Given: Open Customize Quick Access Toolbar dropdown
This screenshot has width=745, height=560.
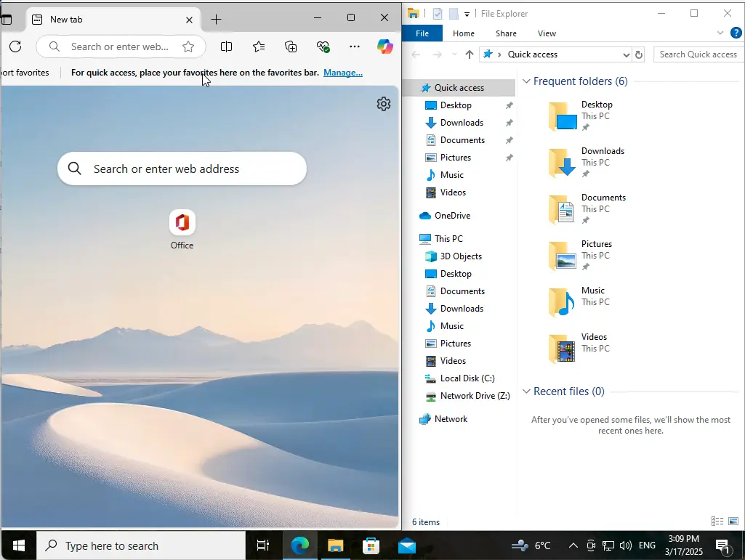Looking at the screenshot, I should 467,15.
